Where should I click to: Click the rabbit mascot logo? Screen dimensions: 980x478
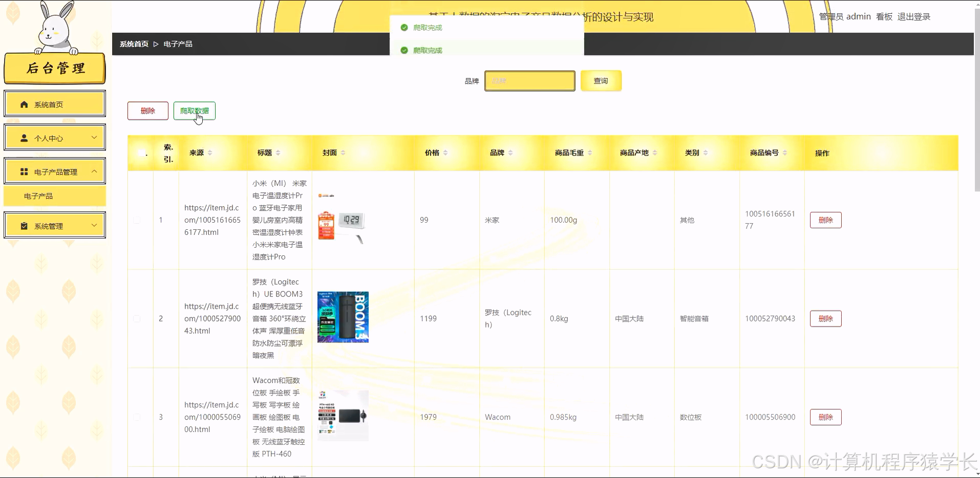pyautogui.click(x=55, y=28)
